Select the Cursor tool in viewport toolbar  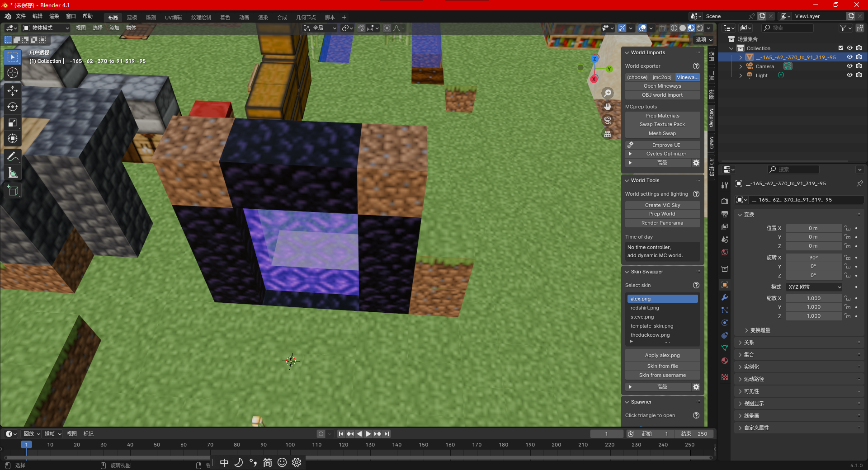[x=13, y=73]
